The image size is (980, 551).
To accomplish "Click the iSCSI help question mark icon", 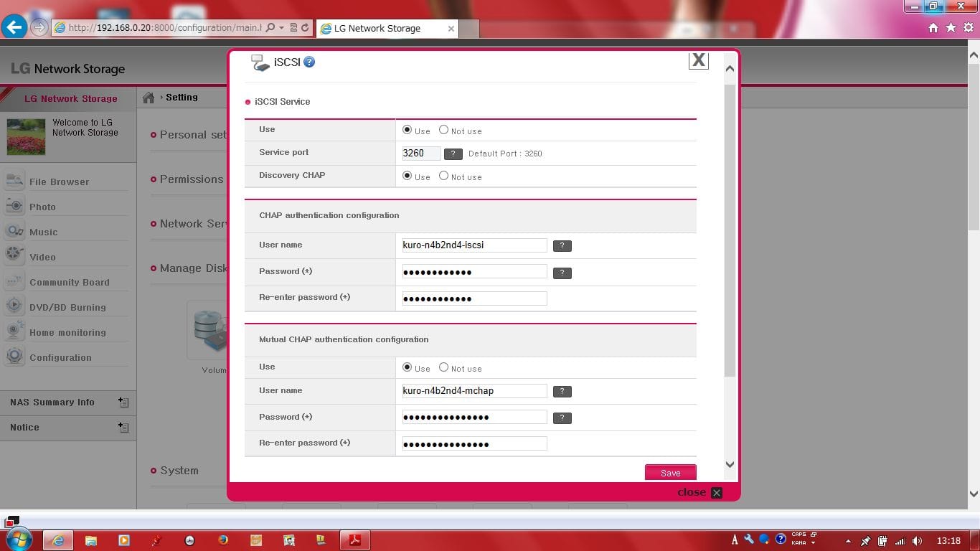I will 309,62.
